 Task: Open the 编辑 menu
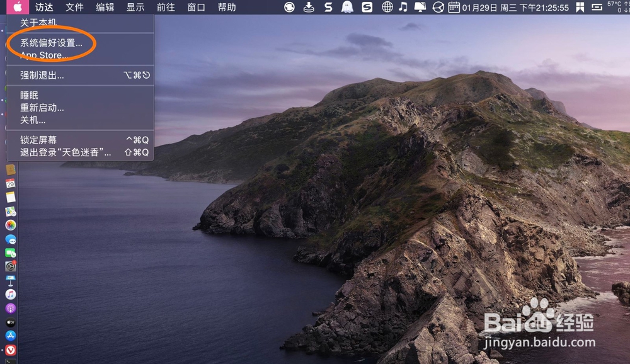click(x=105, y=7)
